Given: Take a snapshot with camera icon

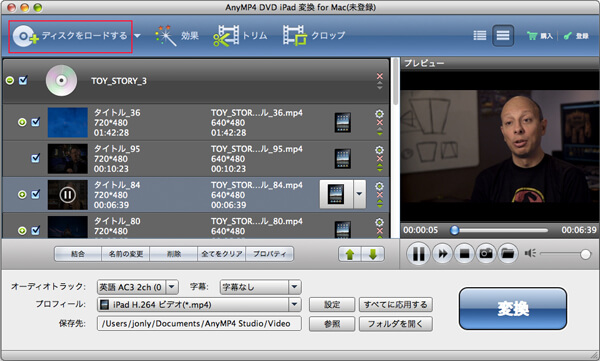Looking at the screenshot, I should [486, 253].
